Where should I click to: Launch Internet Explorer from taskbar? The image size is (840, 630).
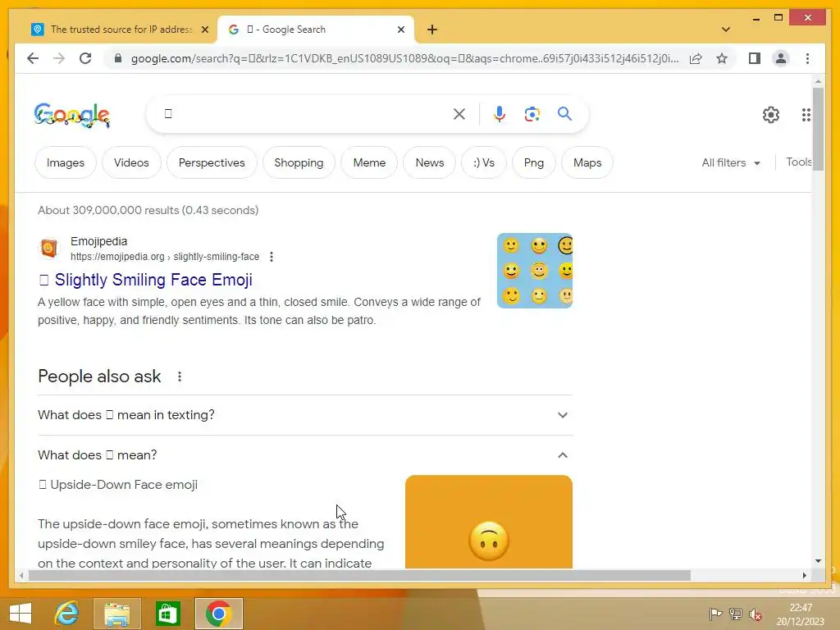[67, 614]
